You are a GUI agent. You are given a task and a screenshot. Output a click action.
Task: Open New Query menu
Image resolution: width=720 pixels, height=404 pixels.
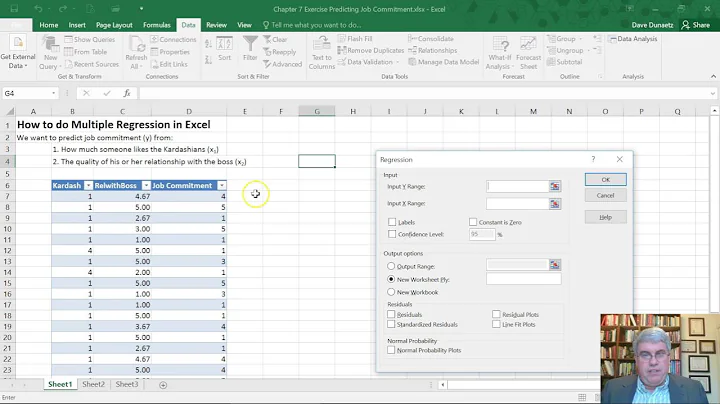50,53
